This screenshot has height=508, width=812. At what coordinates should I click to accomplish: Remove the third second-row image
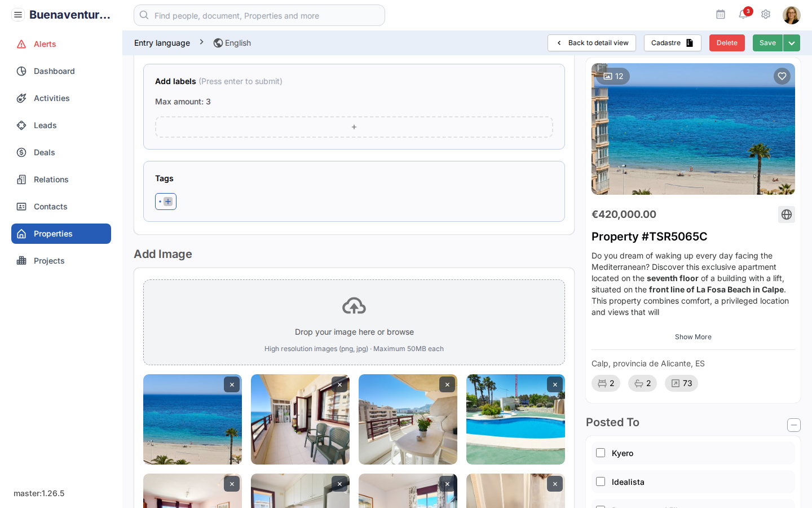point(447,484)
